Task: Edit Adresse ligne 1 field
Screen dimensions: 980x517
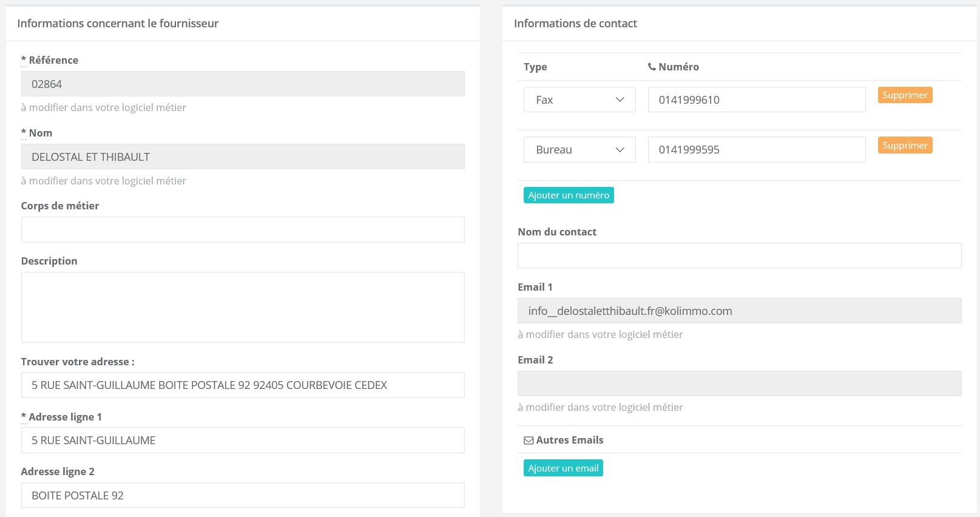Action: 243,441
